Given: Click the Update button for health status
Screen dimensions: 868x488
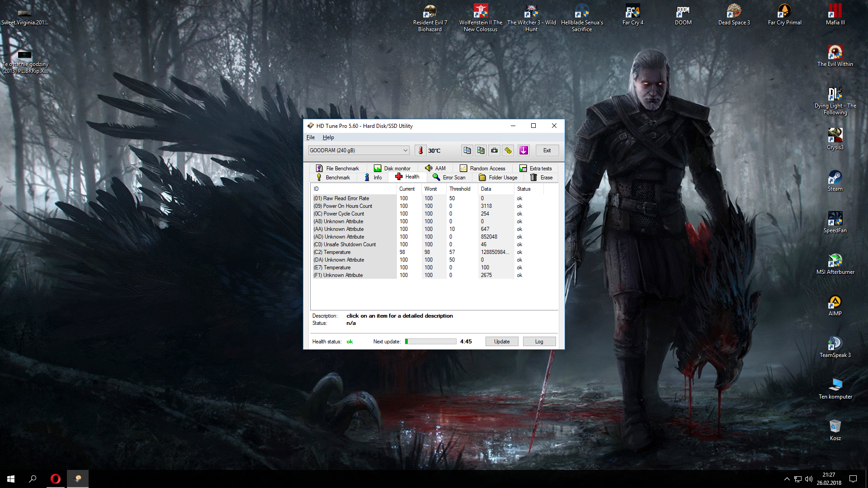Looking at the screenshot, I should click(x=502, y=342).
